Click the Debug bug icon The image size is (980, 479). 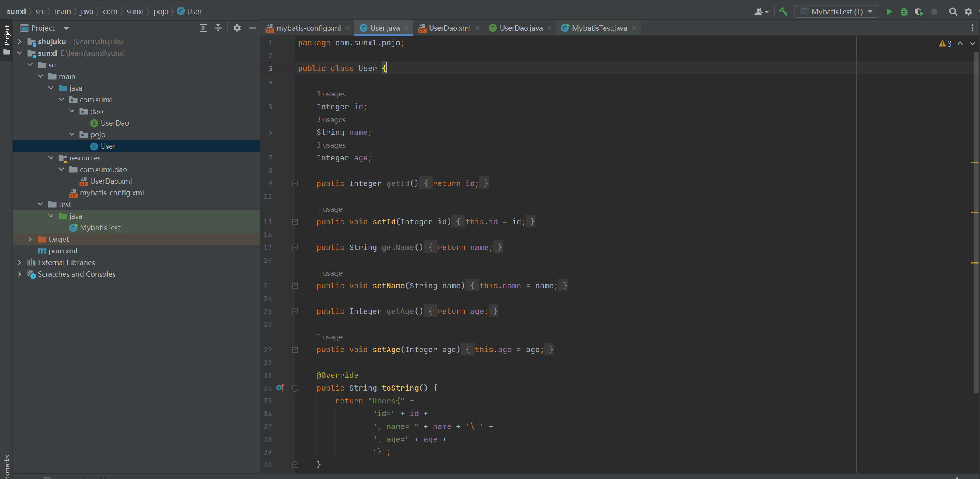coord(904,12)
